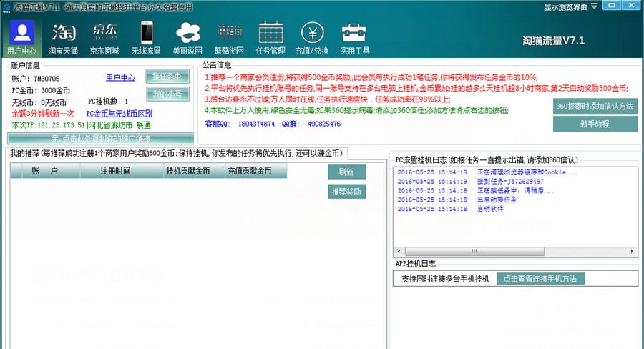This screenshot has width=644, height=349.
Task: Maximize the window from title bar
Action: (x=612, y=5)
